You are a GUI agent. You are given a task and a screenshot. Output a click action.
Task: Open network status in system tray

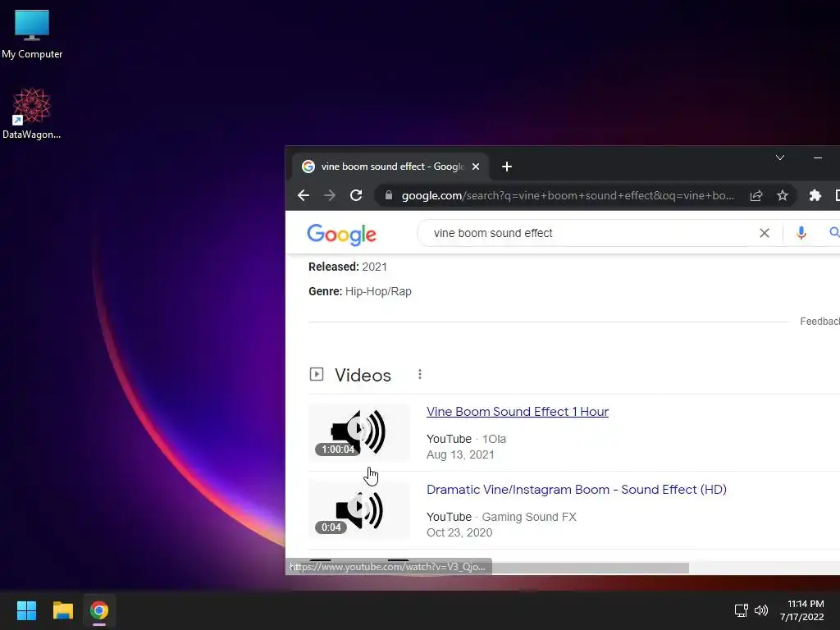tap(742, 610)
